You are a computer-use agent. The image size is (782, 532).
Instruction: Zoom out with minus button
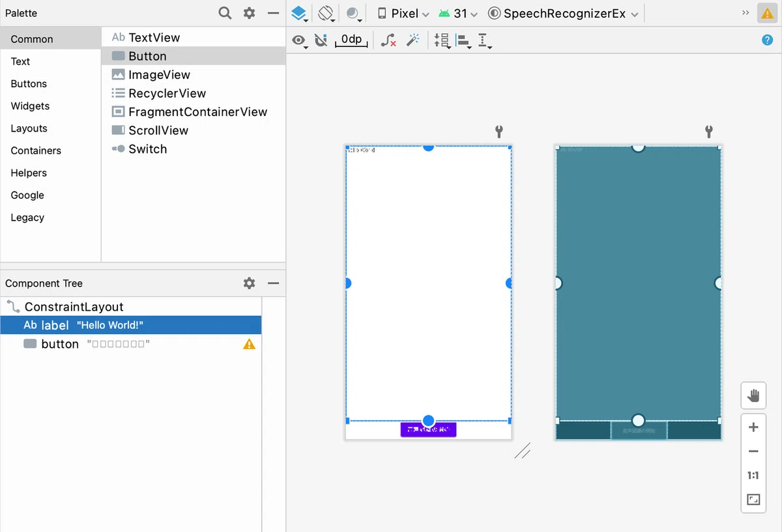point(753,451)
